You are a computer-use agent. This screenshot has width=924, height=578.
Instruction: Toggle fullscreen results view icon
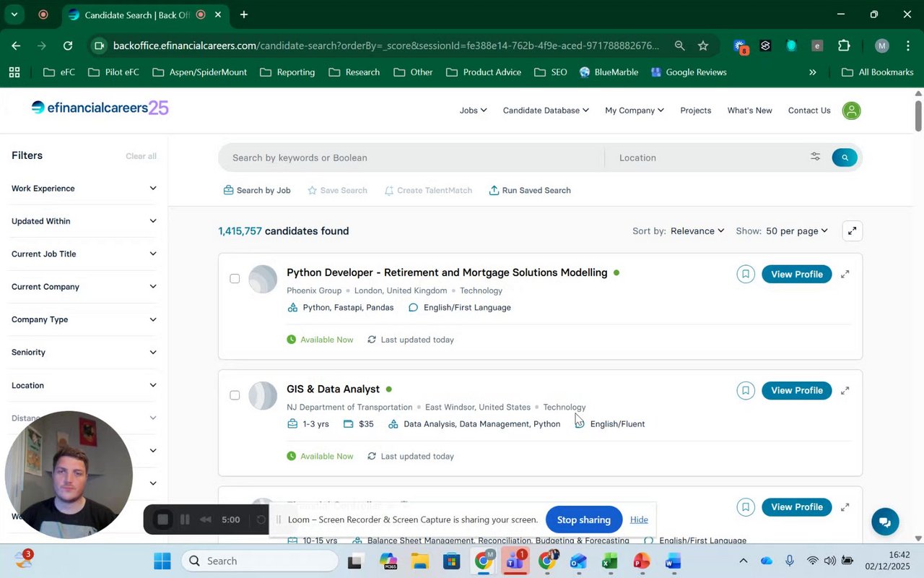[x=853, y=230]
